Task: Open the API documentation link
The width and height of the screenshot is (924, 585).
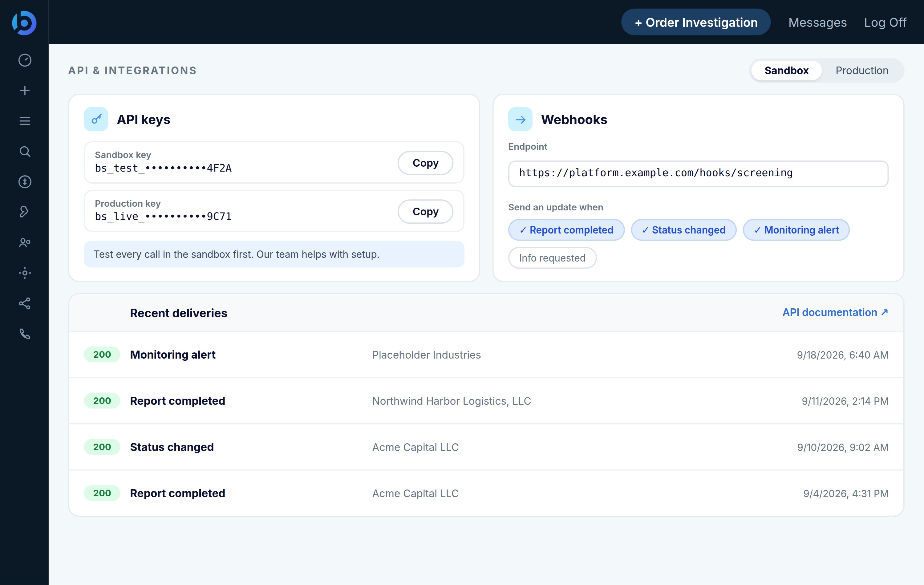Action: (x=835, y=312)
